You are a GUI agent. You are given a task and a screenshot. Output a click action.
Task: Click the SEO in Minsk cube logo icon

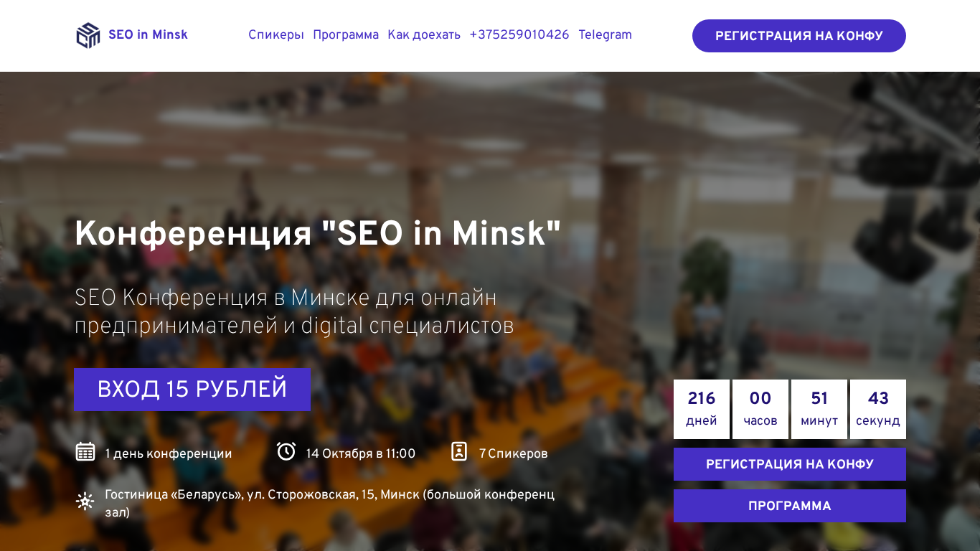pyautogui.click(x=88, y=35)
